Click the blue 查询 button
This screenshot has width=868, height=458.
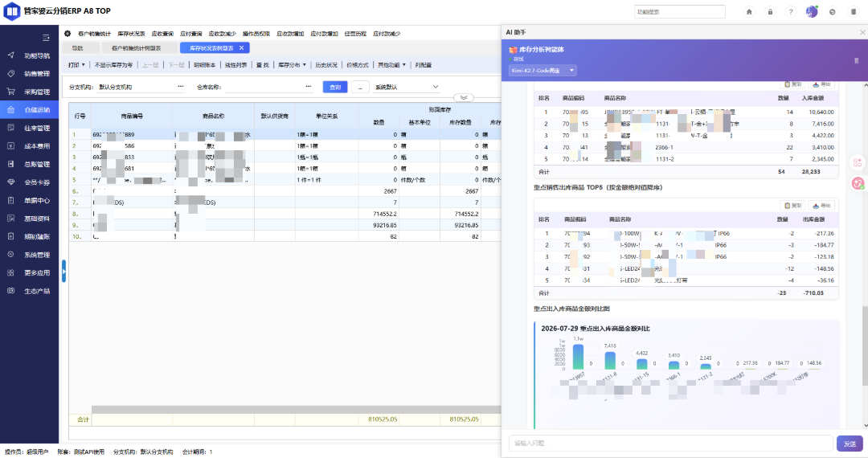pyautogui.click(x=335, y=87)
